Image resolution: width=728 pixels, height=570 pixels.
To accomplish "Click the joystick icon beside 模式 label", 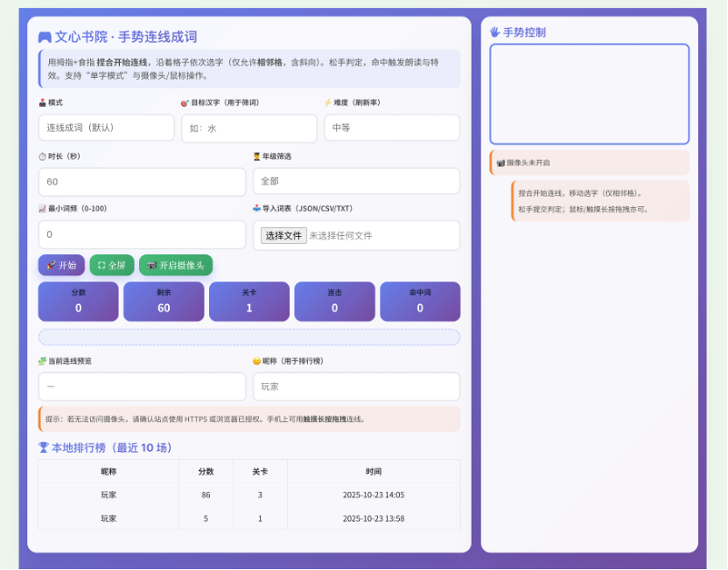I will click(x=42, y=102).
